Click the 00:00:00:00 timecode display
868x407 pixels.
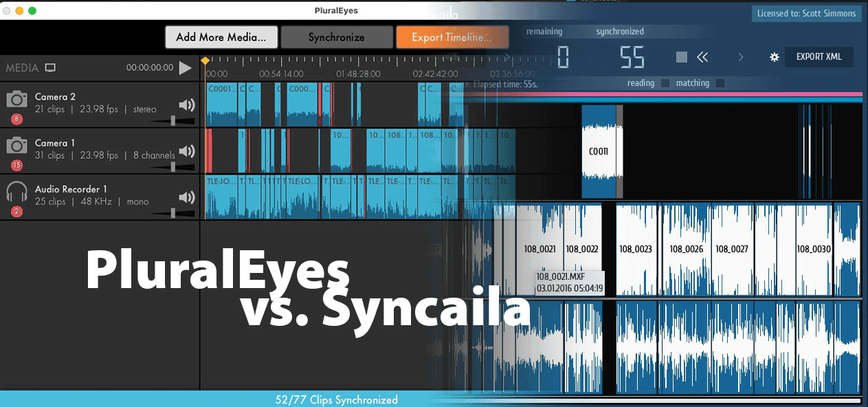click(x=150, y=68)
